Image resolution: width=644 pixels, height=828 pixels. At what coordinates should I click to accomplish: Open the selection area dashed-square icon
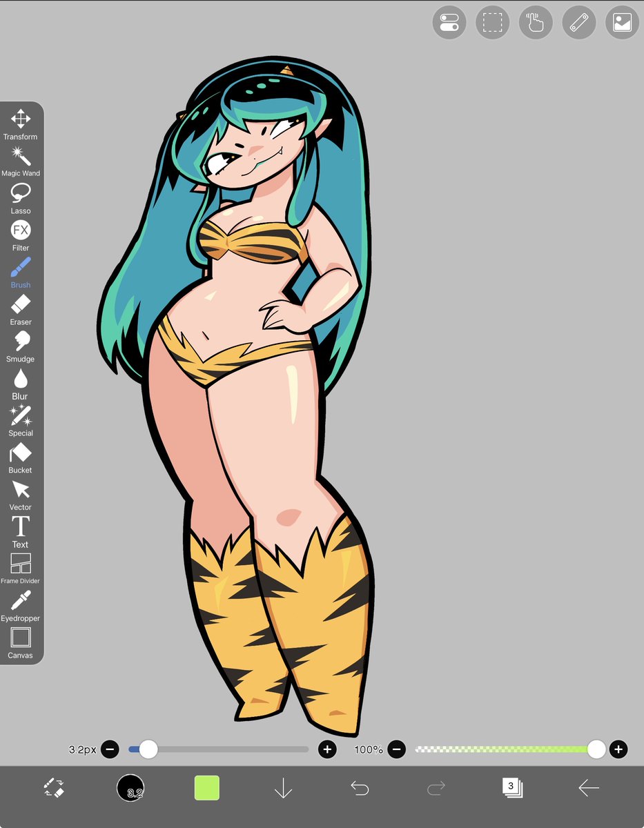(493, 23)
